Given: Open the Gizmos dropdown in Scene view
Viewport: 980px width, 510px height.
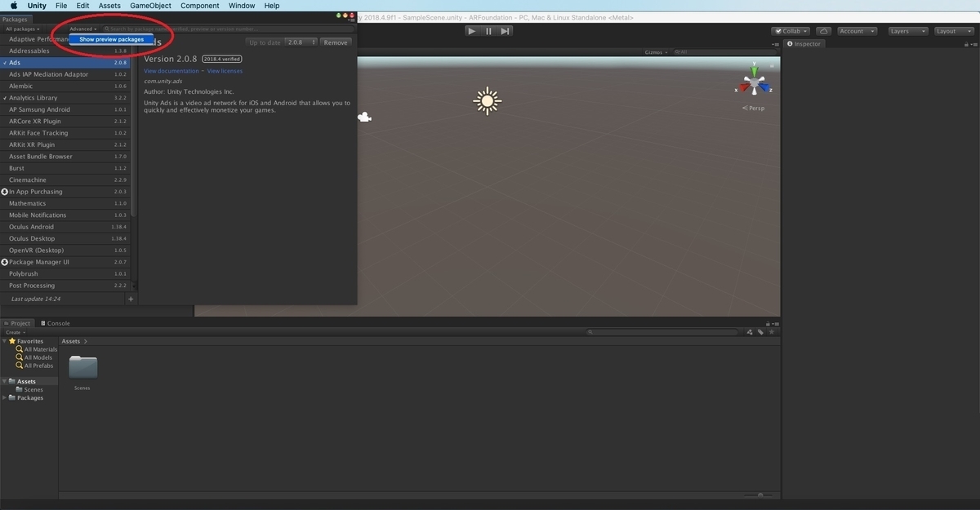Looking at the screenshot, I should click(656, 52).
